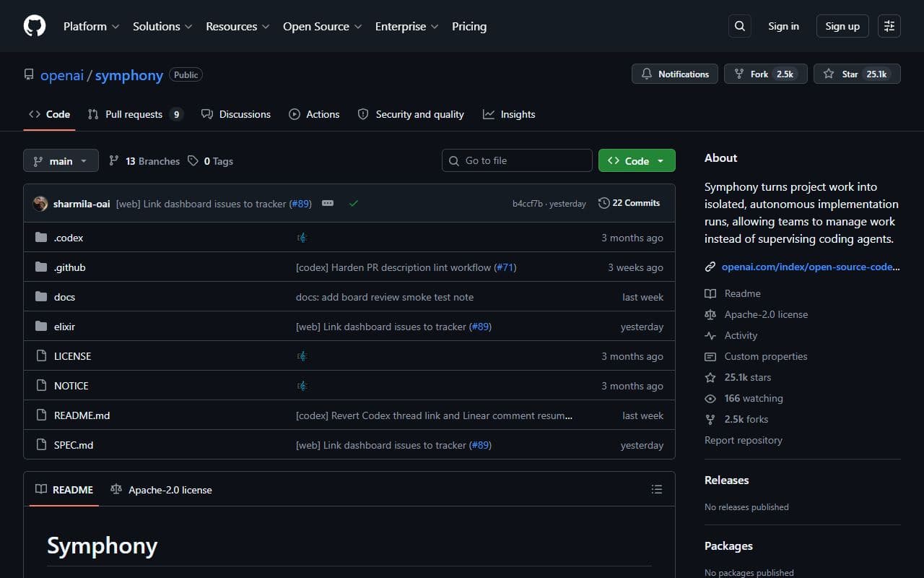This screenshot has height=578, width=924.
Task: Click the emoji commit message for .codex
Action: click(302, 238)
